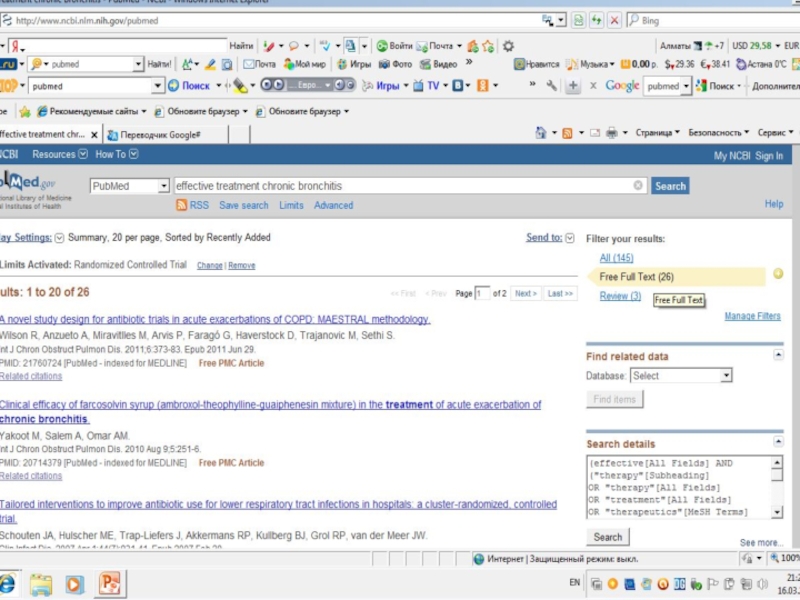Close the effective treatment tab
This screenshot has width=800, height=600.
pyautogui.click(x=94, y=135)
